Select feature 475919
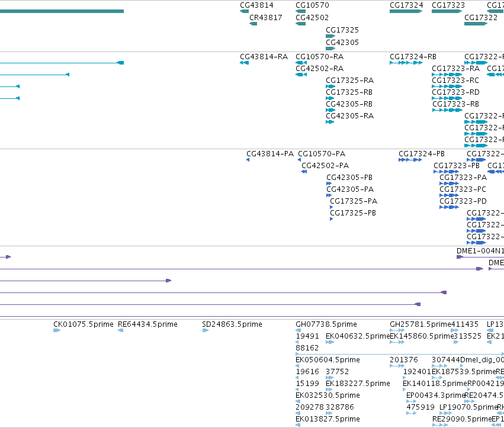The image size is (504, 428). 420,408
